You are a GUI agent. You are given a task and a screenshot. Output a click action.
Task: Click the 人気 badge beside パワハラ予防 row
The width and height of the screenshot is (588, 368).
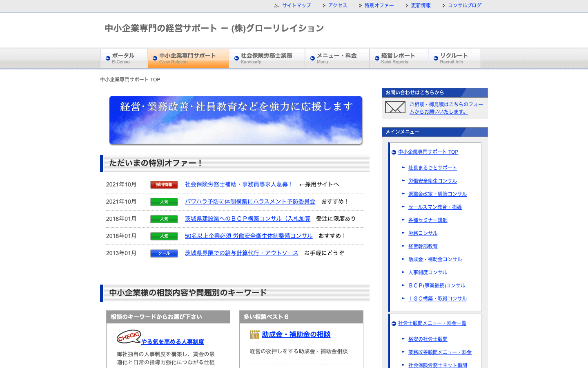point(164,202)
